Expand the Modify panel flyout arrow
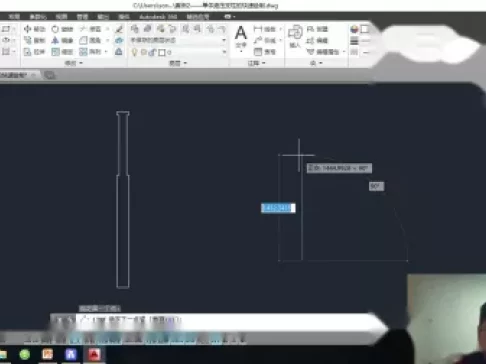This screenshot has width=486, height=364. (x=74, y=63)
